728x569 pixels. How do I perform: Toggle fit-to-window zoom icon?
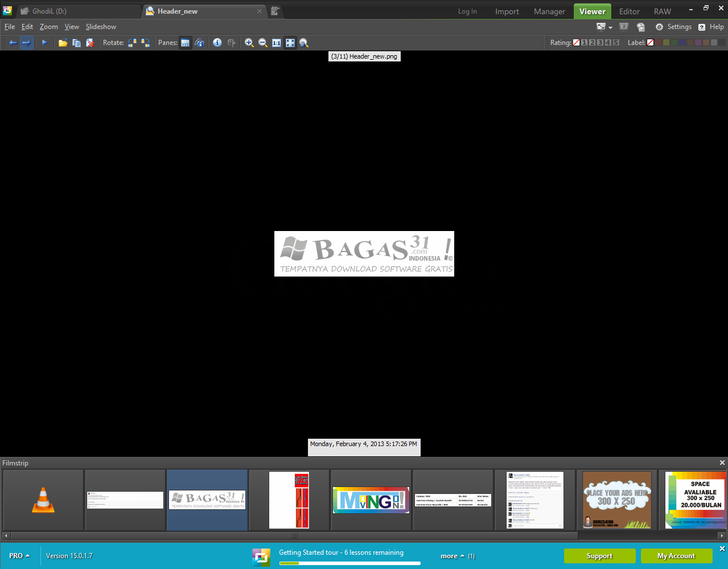coord(290,43)
